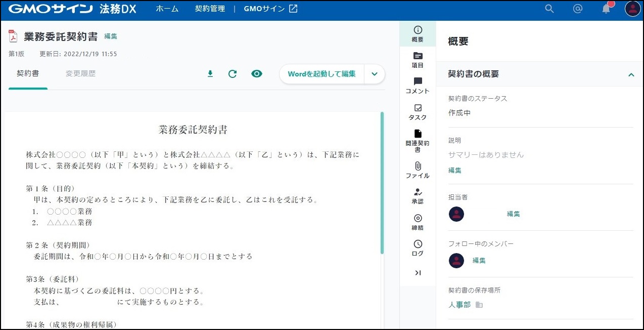
Task: Click Wordを起動して編集 button
Action: point(322,74)
